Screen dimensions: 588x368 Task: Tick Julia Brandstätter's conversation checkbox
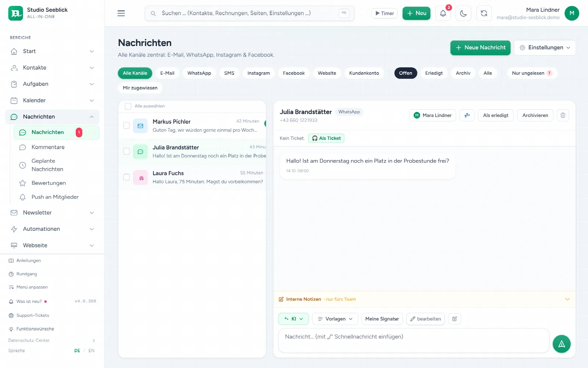click(x=126, y=151)
